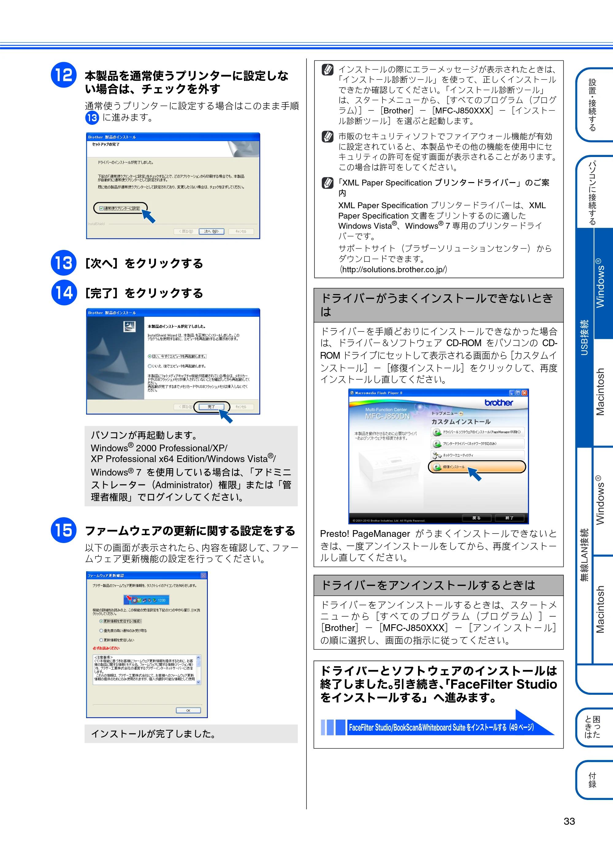Click 戻る in the Flash installer footer
Viewport: 613px width, 868px height.
(x=477, y=518)
